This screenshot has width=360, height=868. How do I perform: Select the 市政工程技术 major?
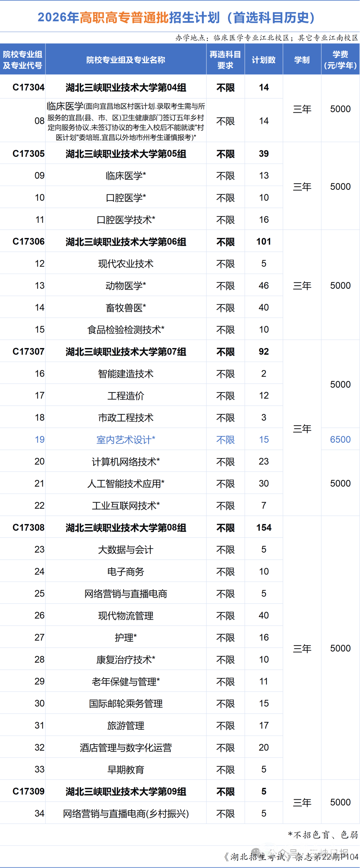[126, 417]
